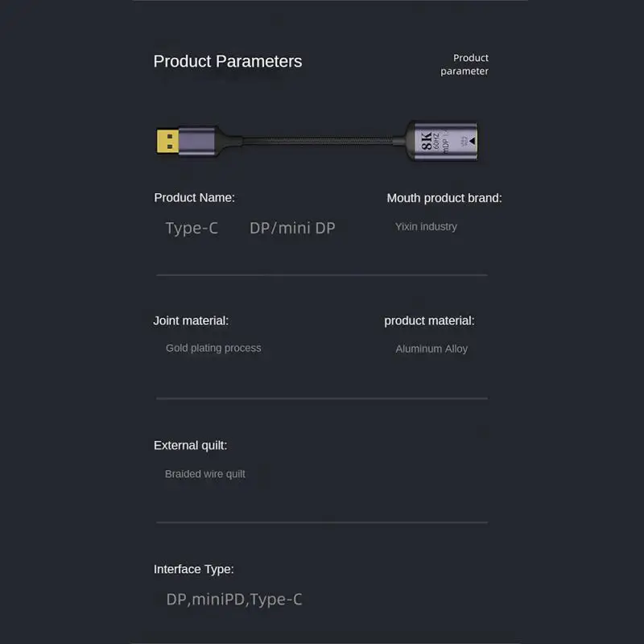Click the Braided wire quilt text

click(205, 473)
